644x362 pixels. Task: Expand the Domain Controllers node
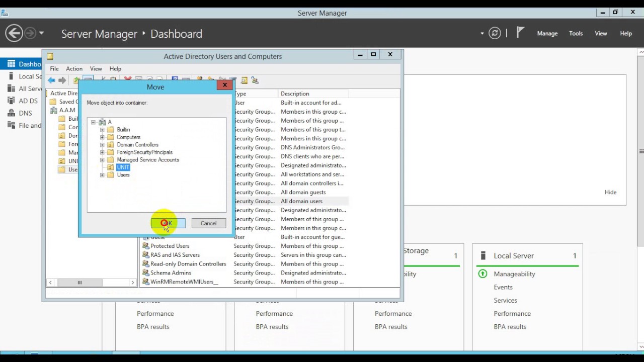coord(102,145)
